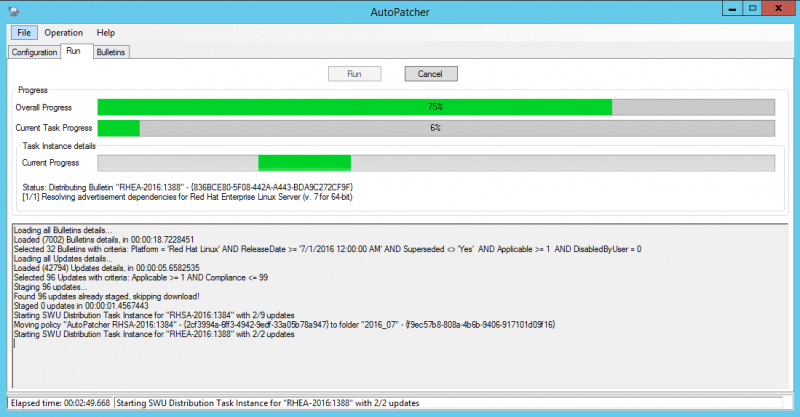Select the Run tab

(76, 51)
